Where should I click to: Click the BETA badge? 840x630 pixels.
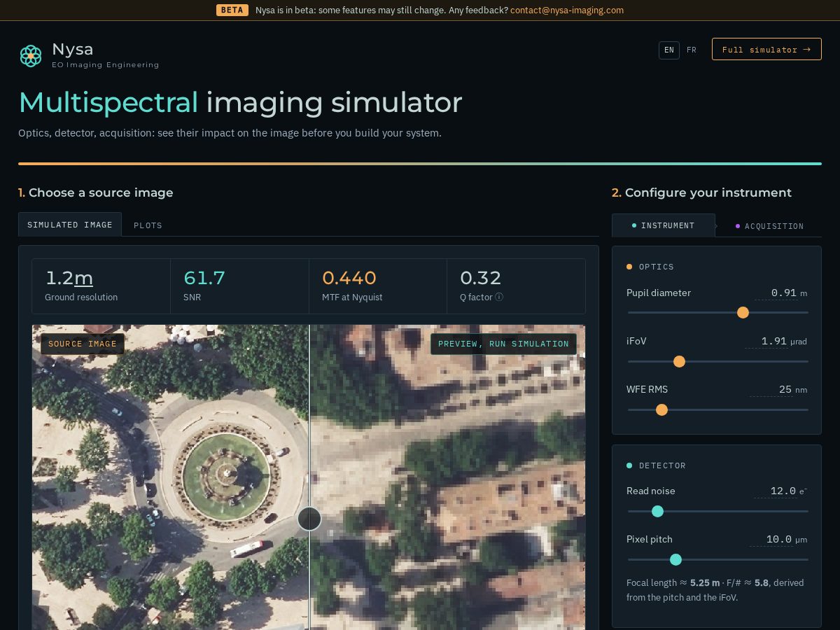pyautogui.click(x=232, y=10)
